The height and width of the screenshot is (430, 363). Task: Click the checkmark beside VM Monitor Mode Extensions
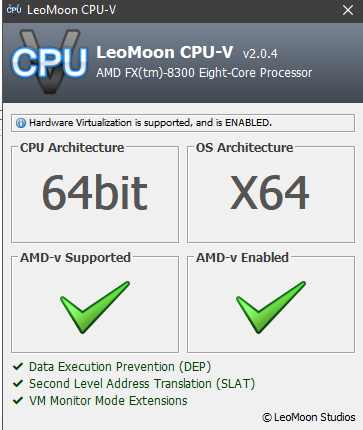pyautogui.click(x=18, y=400)
